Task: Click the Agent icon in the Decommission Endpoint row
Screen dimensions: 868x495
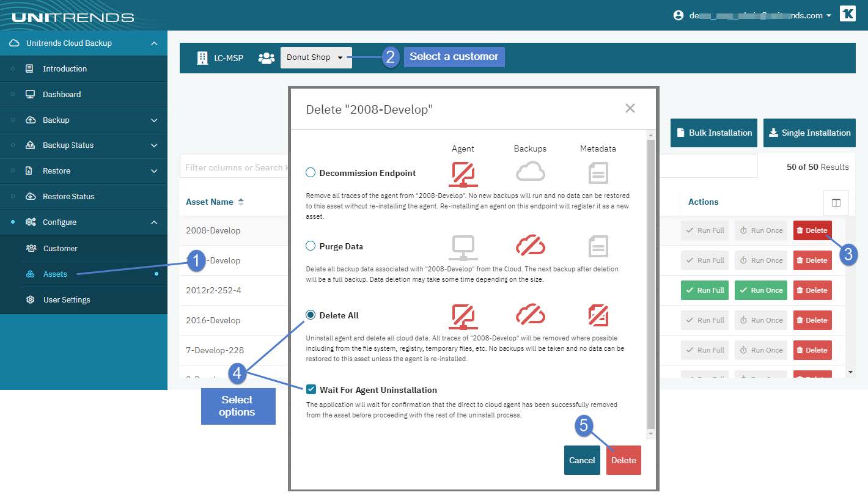Action: 463,174
